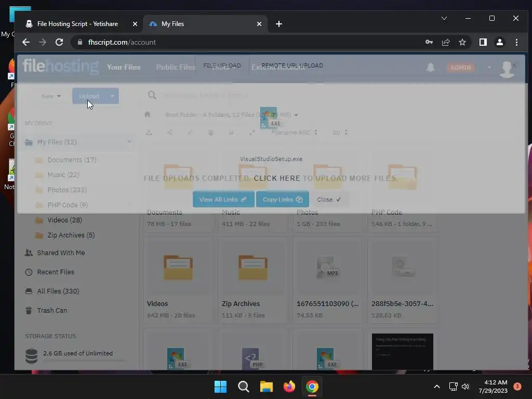The height and width of the screenshot is (399, 532).
Task: Open the Trash Can
Action: pyautogui.click(x=52, y=311)
